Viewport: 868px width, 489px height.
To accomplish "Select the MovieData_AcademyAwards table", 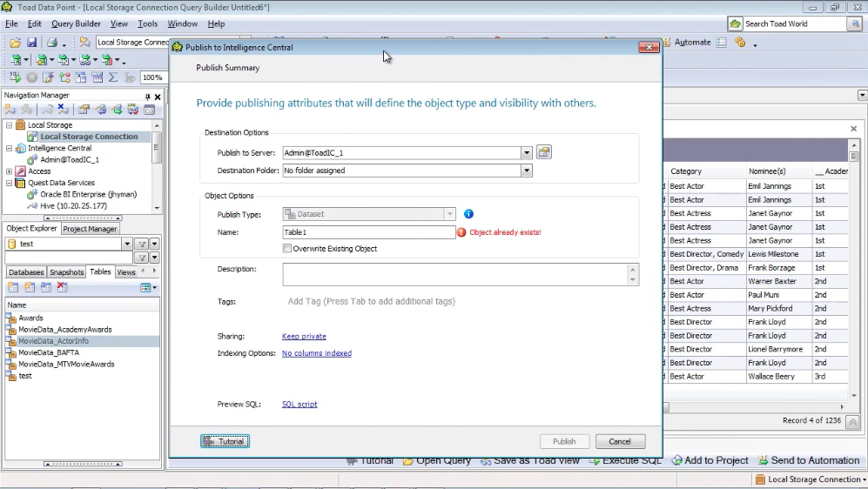I will 64,330.
